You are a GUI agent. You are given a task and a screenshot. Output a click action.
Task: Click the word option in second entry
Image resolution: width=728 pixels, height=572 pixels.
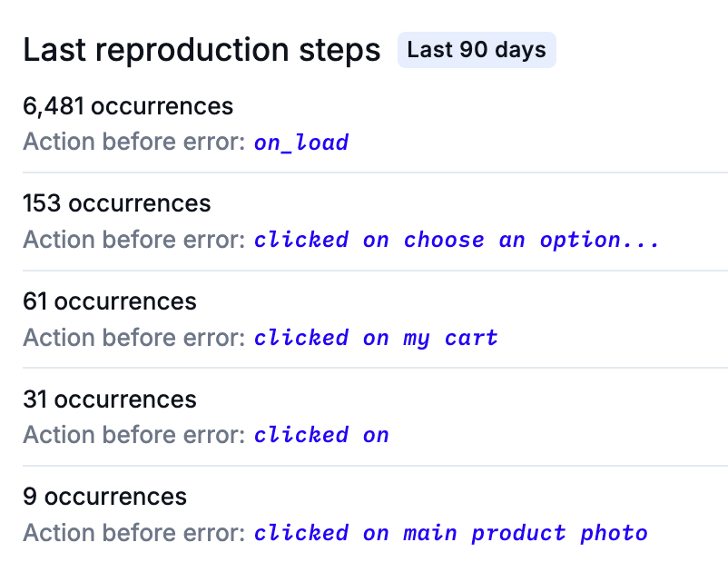(580, 241)
